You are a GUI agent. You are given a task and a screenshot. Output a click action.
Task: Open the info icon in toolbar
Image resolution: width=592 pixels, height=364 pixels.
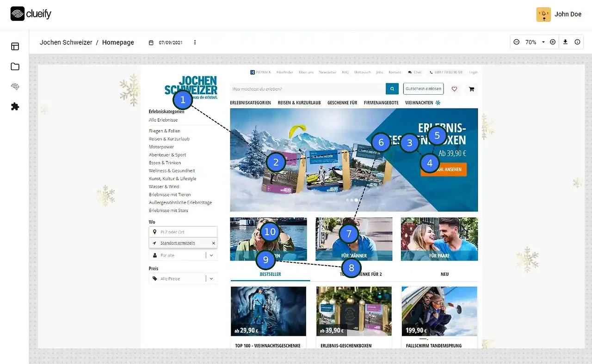tap(577, 42)
